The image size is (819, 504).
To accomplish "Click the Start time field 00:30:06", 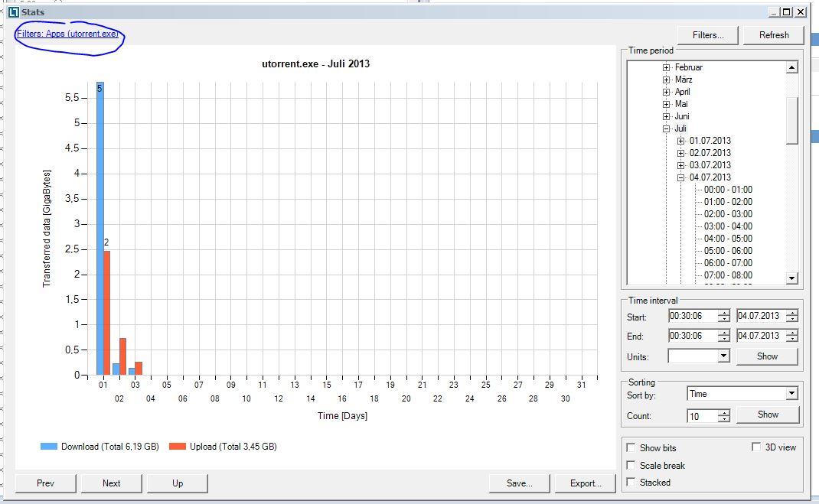I will (693, 316).
